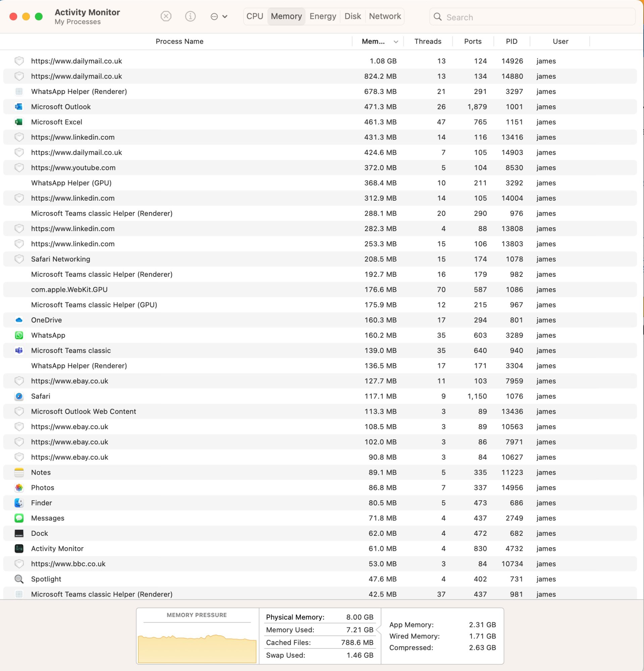Image resolution: width=644 pixels, height=671 pixels.
Task: Select the Spotlight magnifier process icon
Action: pyautogui.click(x=19, y=579)
